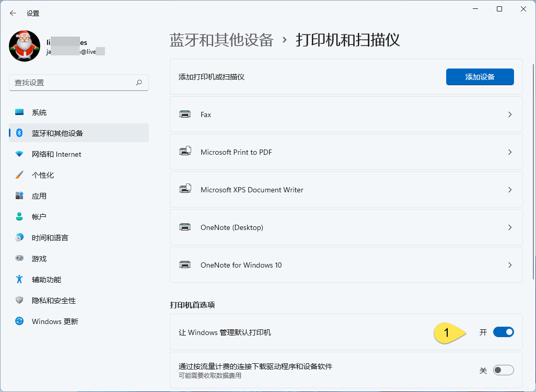Expand the Fax row chevron
This screenshot has height=392, width=536.
(510, 114)
